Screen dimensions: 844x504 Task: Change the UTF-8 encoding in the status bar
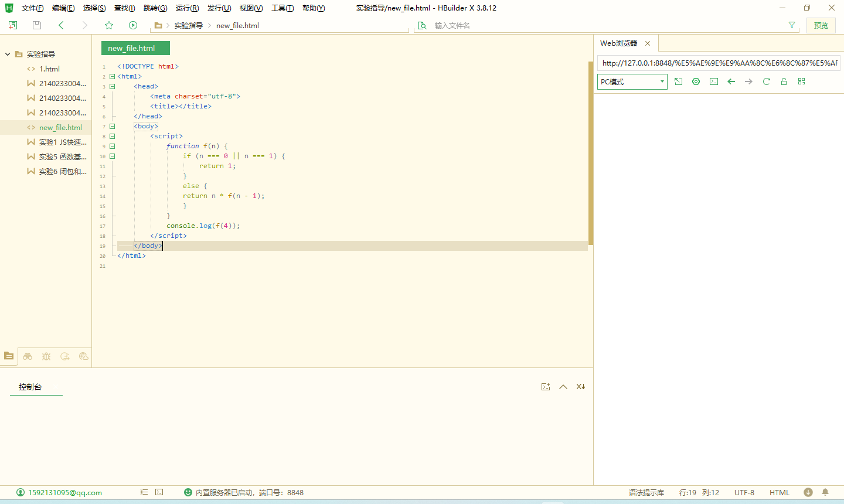(744, 492)
